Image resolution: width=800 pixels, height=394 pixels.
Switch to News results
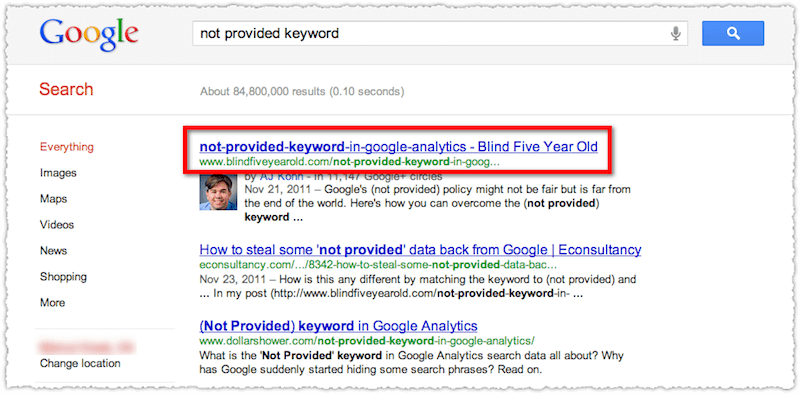click(53, 251)
